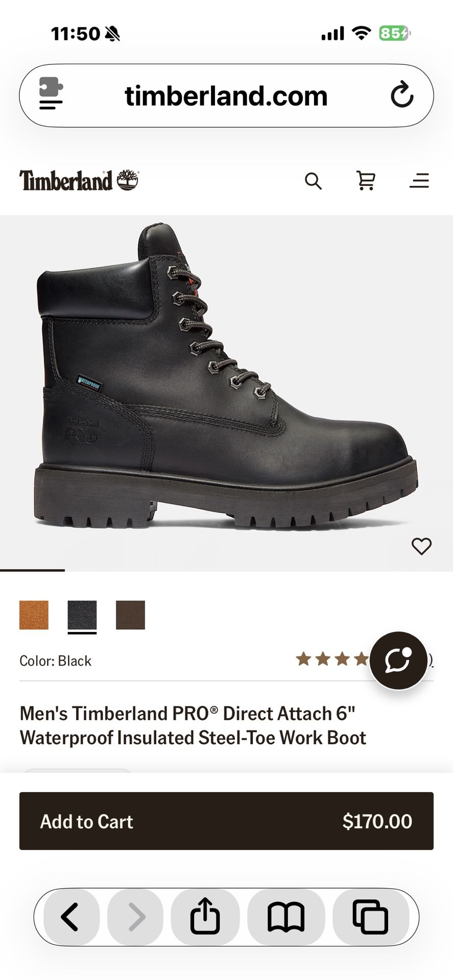Click Add to Cart button
Viewport: 453px width, 980px height.
point(226,821)
